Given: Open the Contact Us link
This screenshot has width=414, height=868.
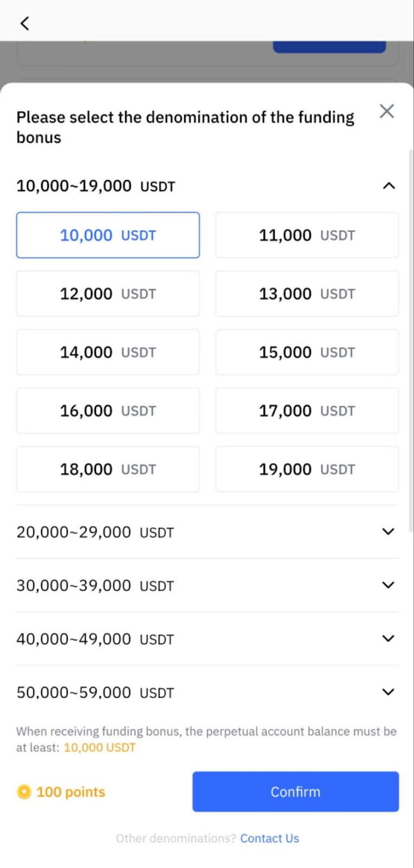Looking at the screenshot, I should pyautogui.click(x=269, y=838).
